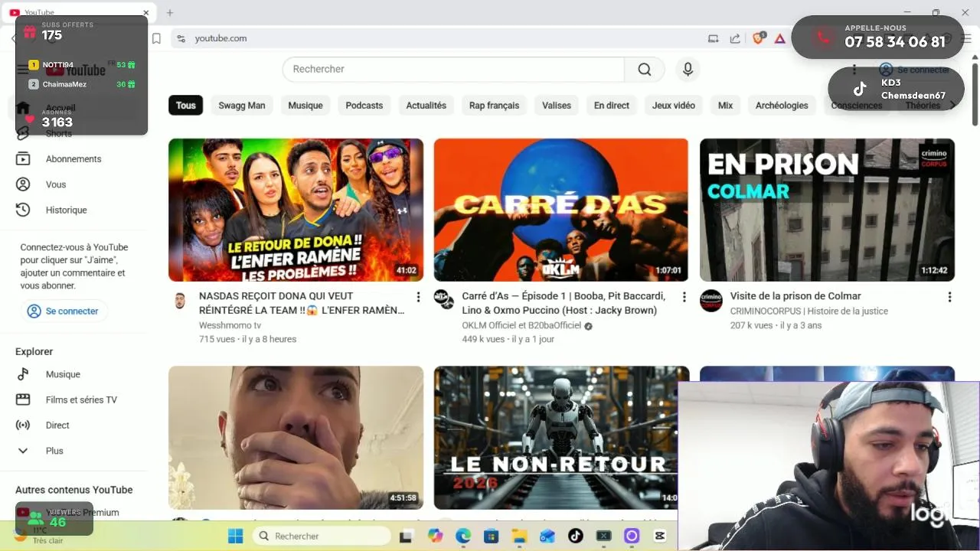
Task: Select the En direct filter chip
Action: 612,106
